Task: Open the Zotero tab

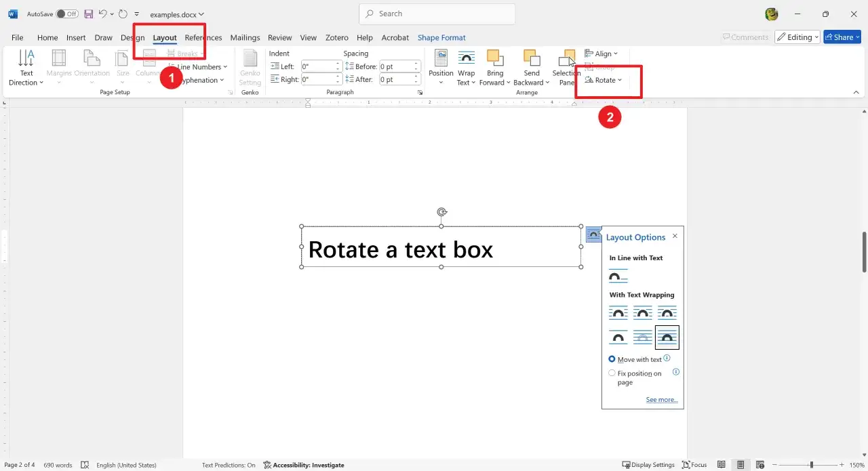Action: click(x=337, y=38)
